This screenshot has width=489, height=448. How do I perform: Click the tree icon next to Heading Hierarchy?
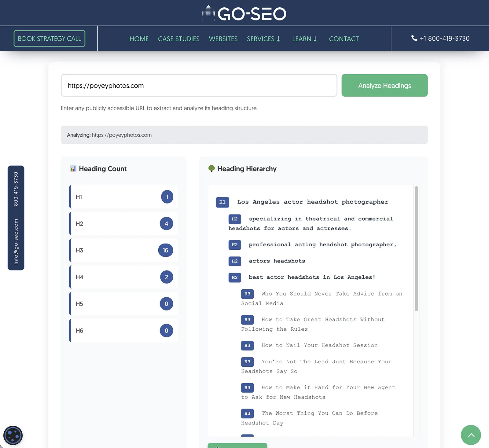pyautogui.click(x=211, y=168)
